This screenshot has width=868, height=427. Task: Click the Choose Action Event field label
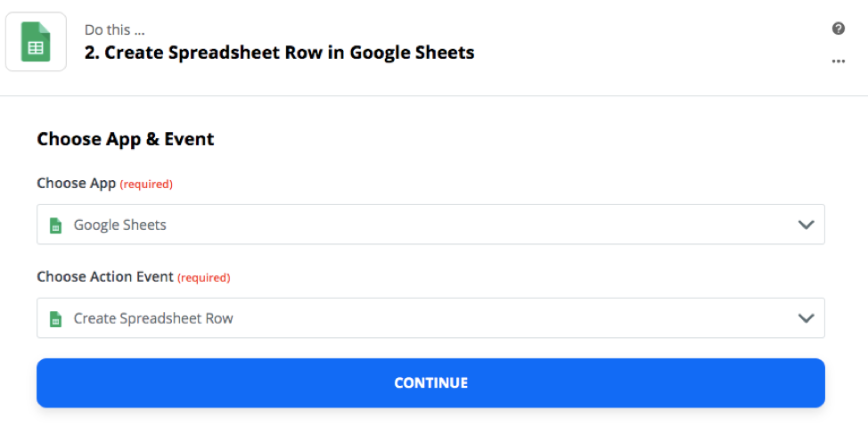click(x=105, y=277)
